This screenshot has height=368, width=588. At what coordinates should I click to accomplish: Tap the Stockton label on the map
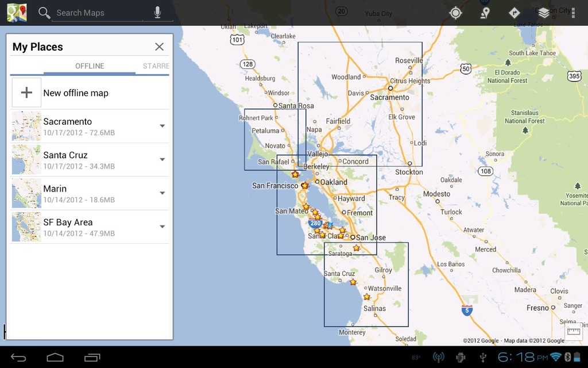[409, 172]
